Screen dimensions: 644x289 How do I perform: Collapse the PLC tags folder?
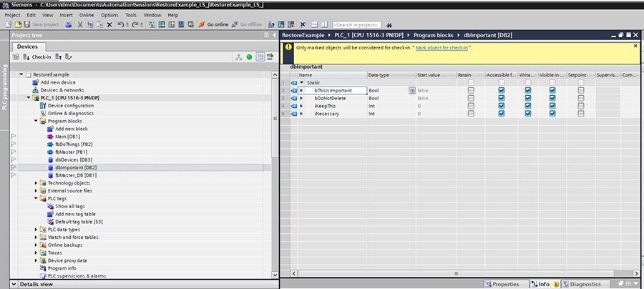[36, 199]
